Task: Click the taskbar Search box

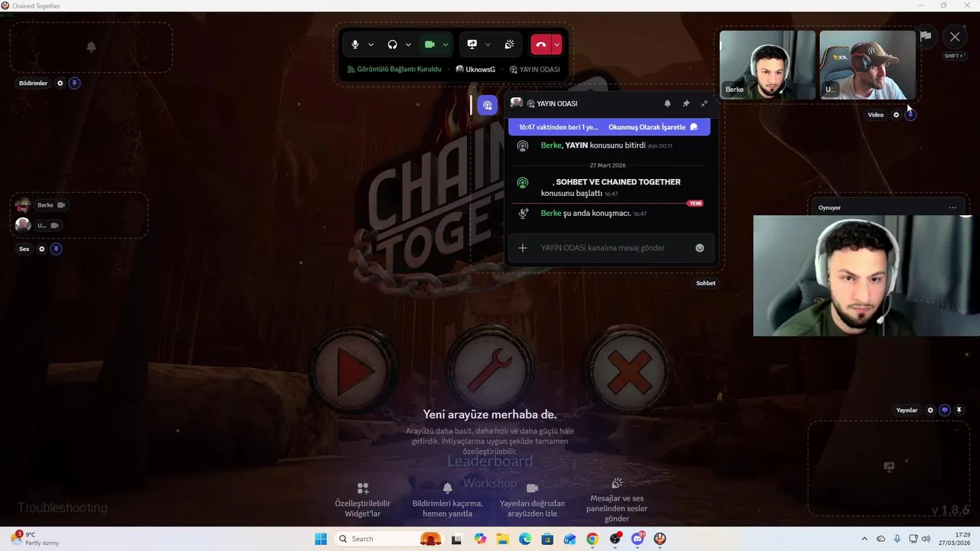Action: click(x=389, y=539)
